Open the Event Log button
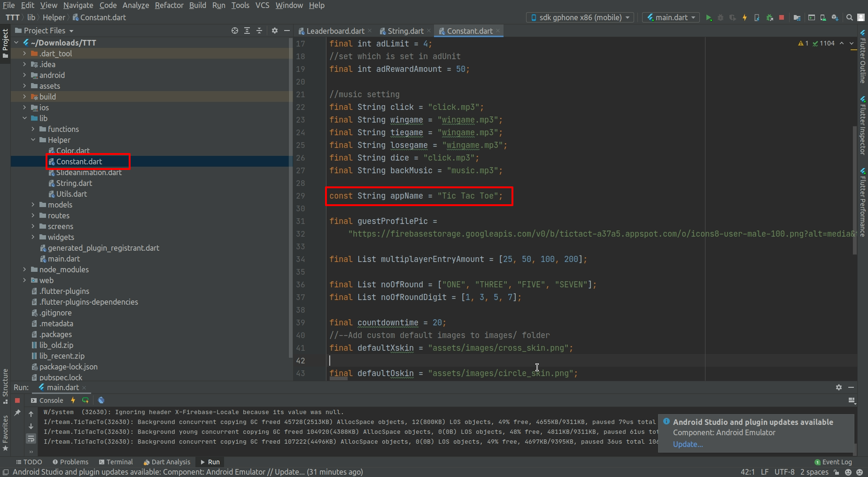 (x=833, y=462)
